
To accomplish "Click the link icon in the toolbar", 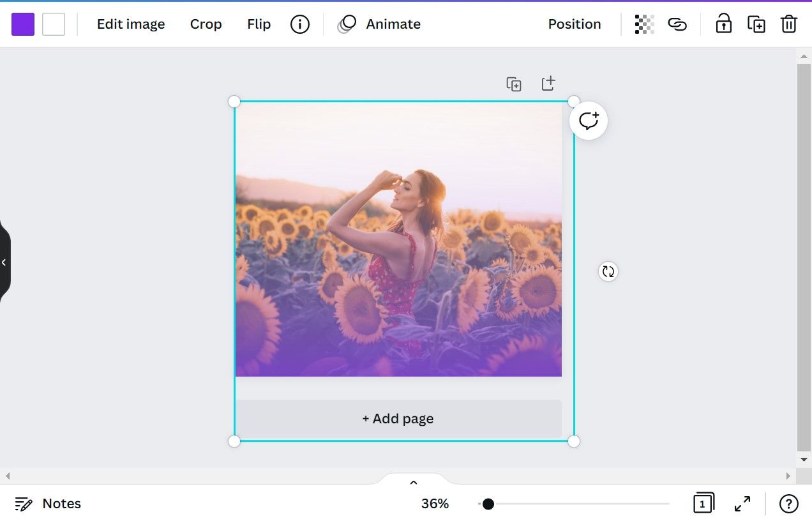I will [x=677, y=24].
